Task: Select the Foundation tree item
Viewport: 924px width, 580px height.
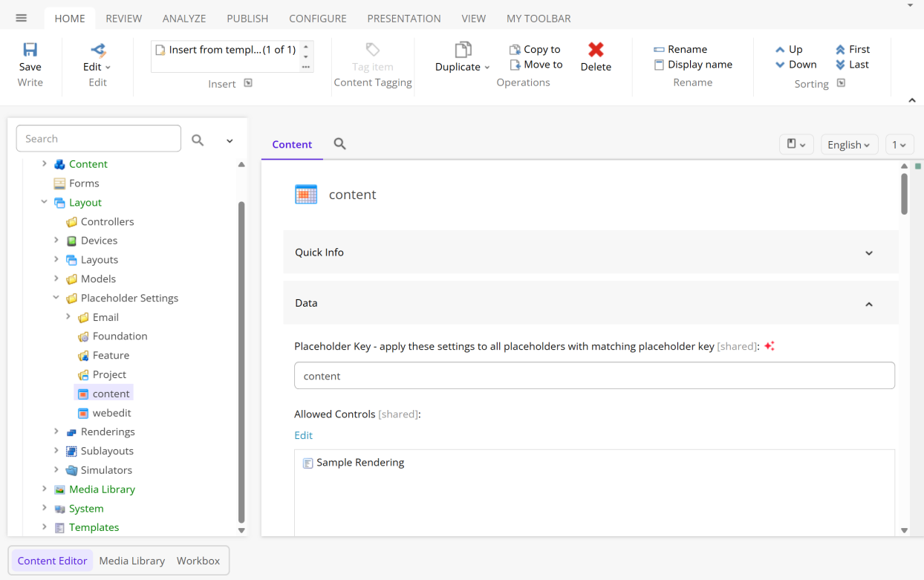Action: point(120,336)
